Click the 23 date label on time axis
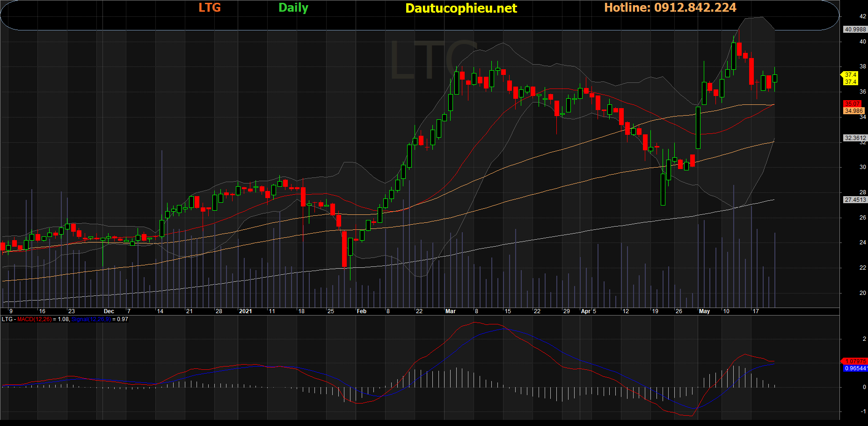This screenshot has height=426, width=868. [x=71, y=311]
